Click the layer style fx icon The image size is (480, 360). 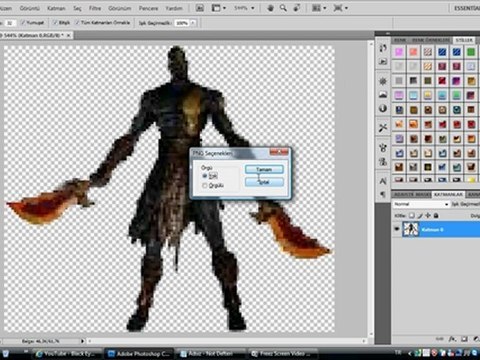(x=452, y=339)
